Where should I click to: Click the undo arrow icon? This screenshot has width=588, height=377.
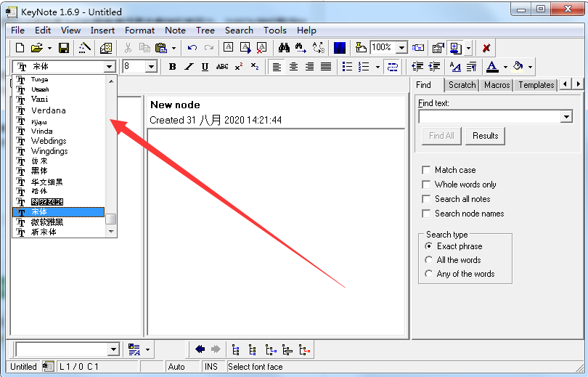[192, 48]
